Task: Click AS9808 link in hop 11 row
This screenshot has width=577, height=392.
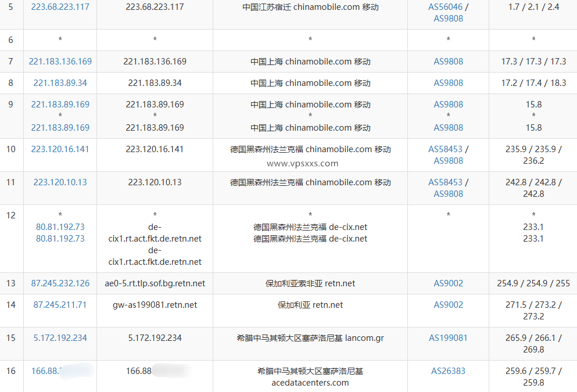Action: (x=448, y=194)
